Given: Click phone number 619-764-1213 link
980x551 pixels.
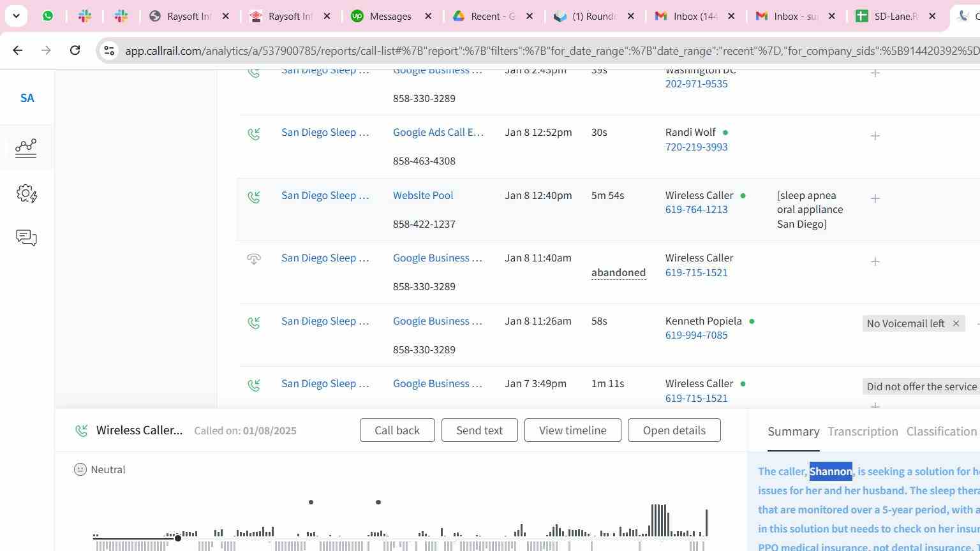Looking at the screenshot, I should click(x=696, y=210).
